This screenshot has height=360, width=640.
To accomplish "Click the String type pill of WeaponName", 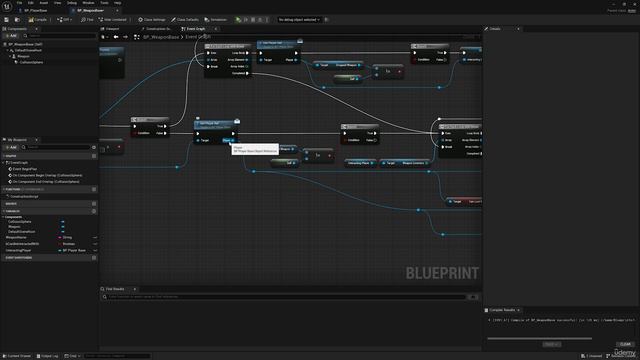I will tap(65, 238).
